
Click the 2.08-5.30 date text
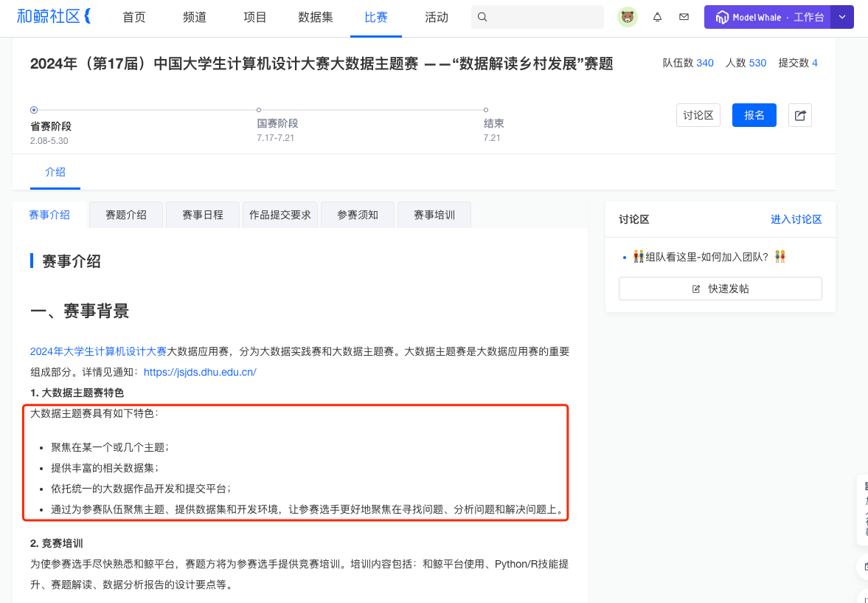(49, 141)
